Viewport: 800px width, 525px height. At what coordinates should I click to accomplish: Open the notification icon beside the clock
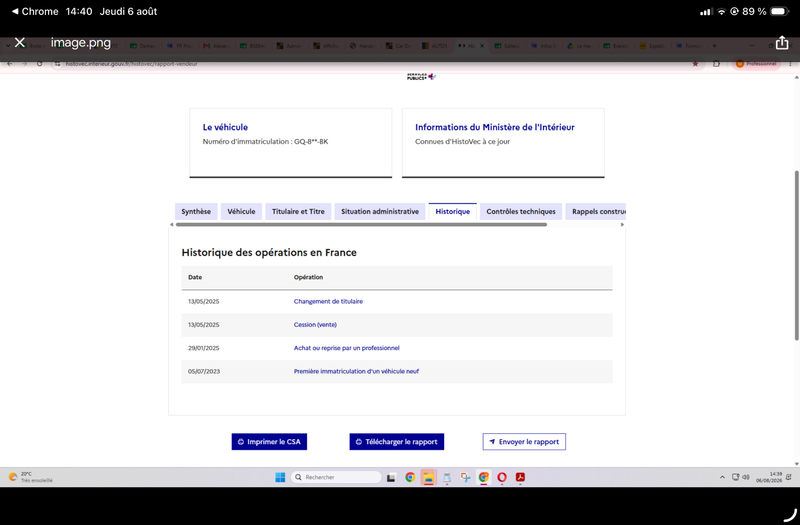tap(789, 477)
